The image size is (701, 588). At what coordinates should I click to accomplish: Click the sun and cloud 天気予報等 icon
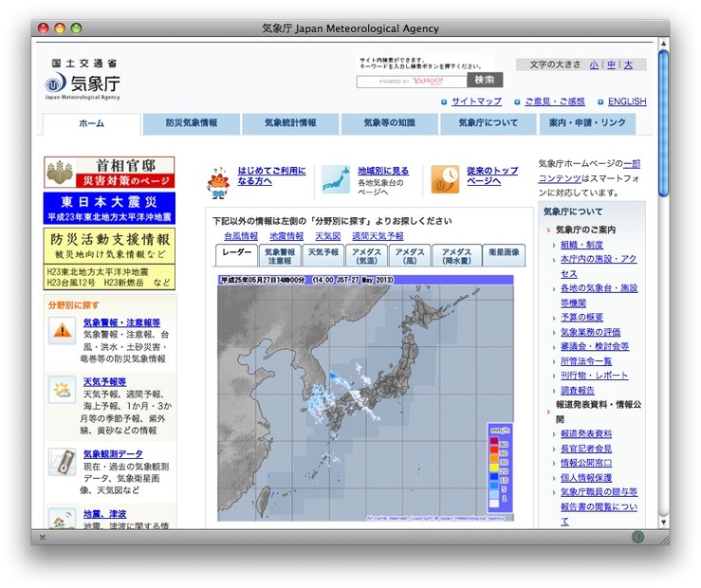[63, 390]
